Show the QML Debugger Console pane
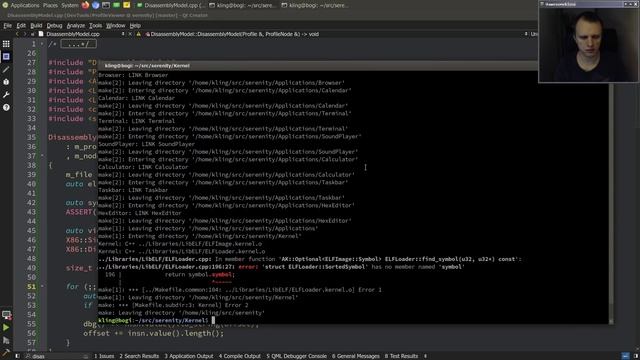This screenshot has width=640, height=360. pos(296,356)
